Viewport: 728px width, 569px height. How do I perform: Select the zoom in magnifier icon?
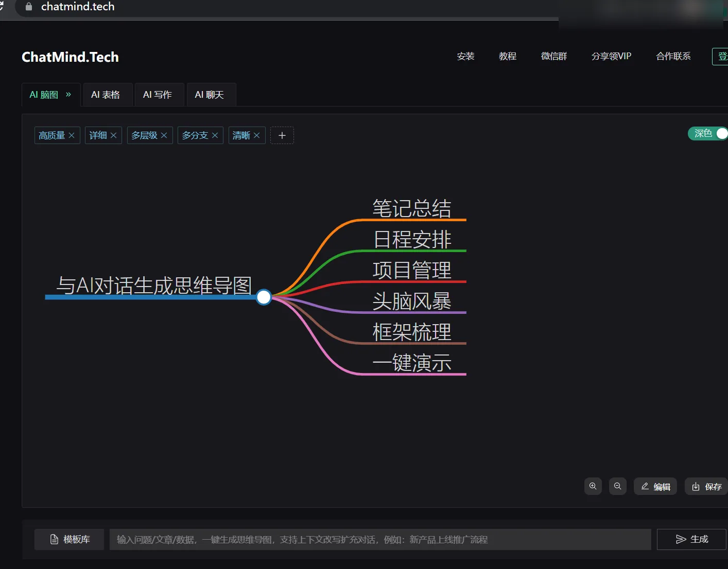[593, 486]
